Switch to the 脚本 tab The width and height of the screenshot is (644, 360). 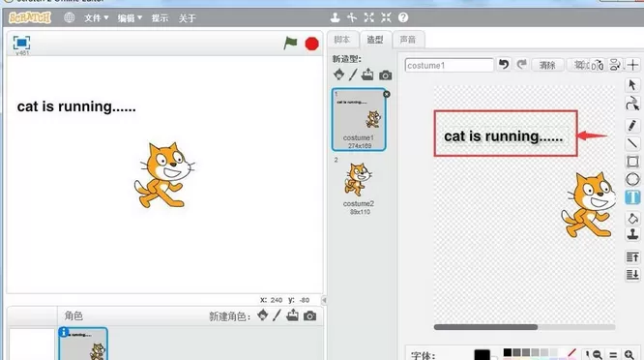[341, 40]
